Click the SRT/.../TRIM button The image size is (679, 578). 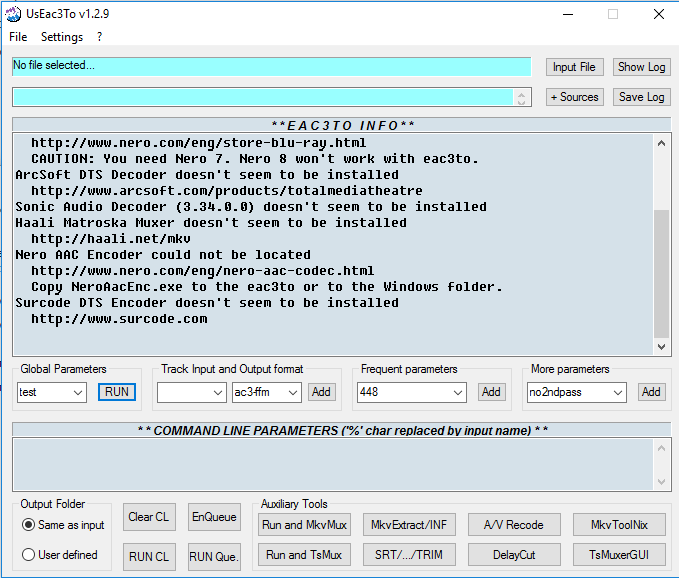pos(409,555)
